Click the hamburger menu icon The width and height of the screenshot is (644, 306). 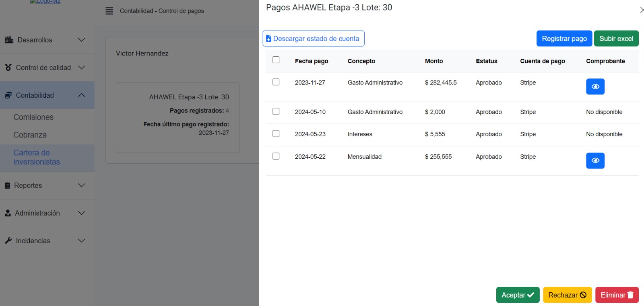click(109, 11)
